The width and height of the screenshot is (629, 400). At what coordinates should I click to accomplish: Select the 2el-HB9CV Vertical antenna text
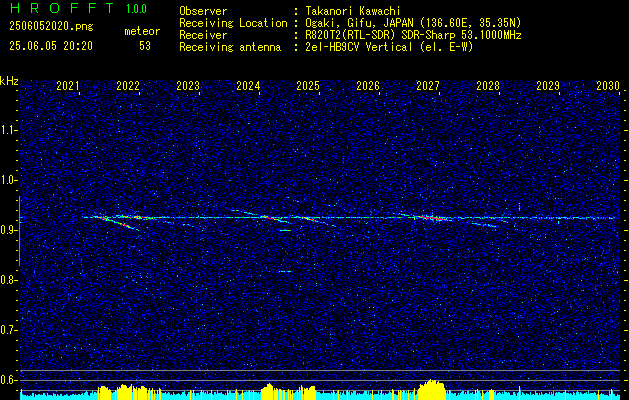358,47
